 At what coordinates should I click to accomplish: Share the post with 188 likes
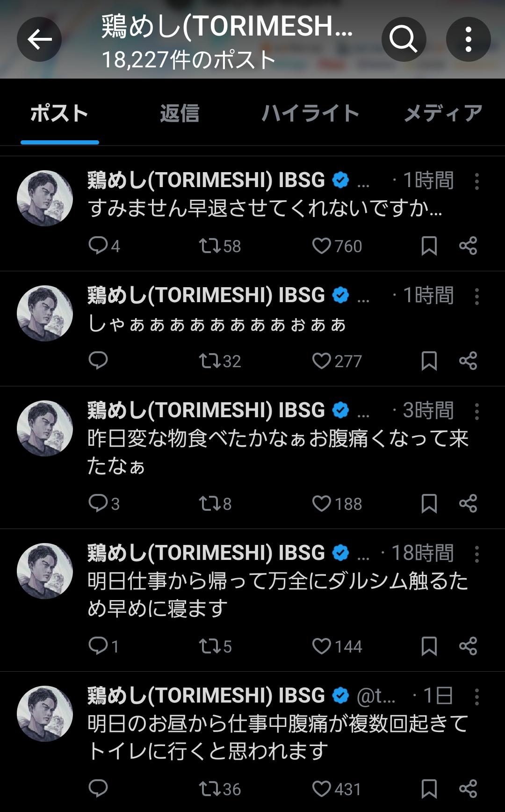[x=468, y=504]
